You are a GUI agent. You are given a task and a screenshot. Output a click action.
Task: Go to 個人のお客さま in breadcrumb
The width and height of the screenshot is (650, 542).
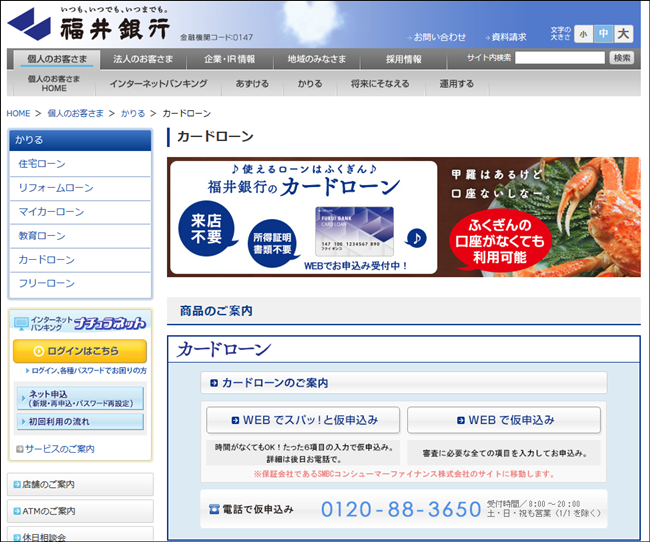75,113
